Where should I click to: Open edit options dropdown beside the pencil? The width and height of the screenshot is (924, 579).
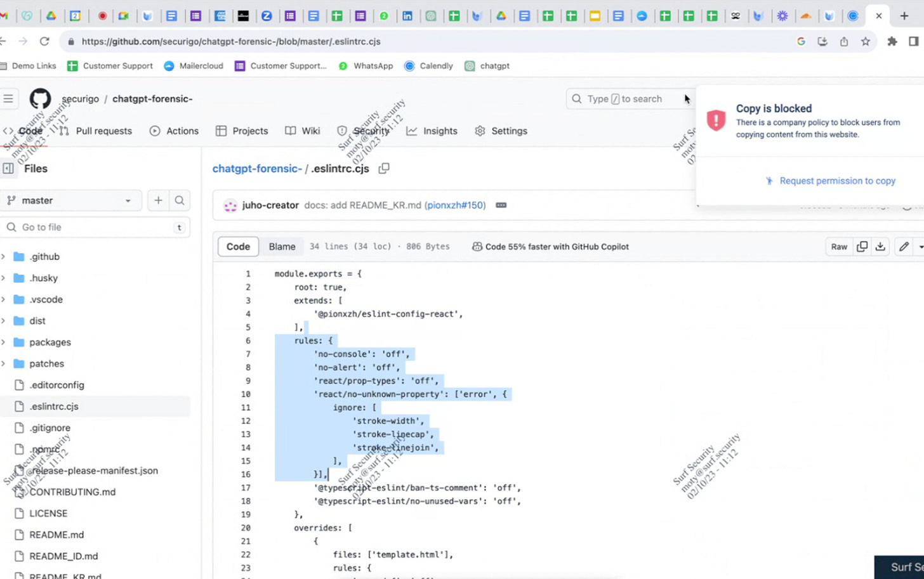pyautogui.click(x=920, y=247)
